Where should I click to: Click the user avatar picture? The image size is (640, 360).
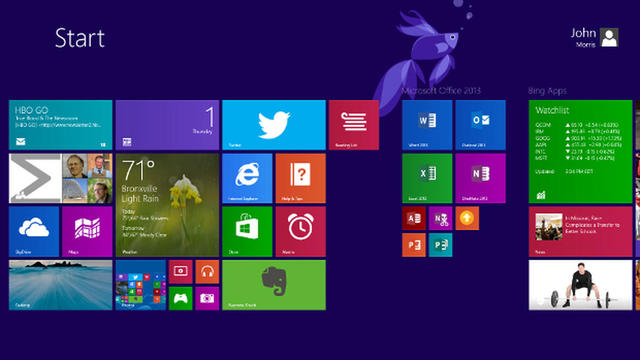[609, 38]
